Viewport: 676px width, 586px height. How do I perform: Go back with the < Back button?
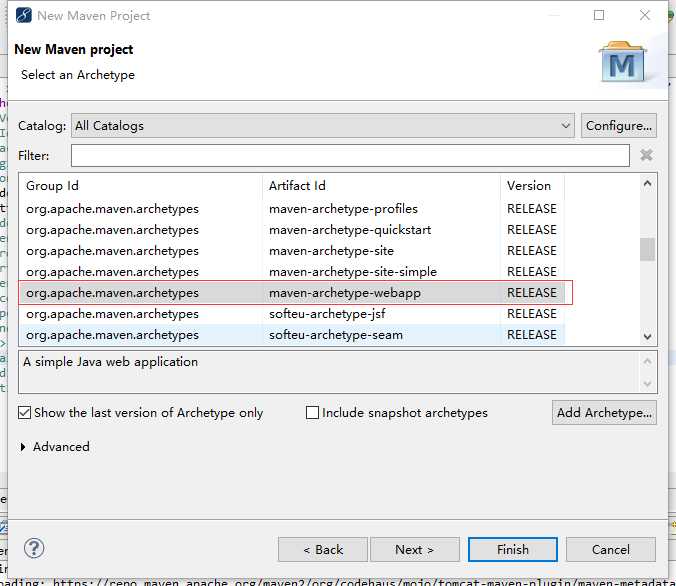click(323, 549)
